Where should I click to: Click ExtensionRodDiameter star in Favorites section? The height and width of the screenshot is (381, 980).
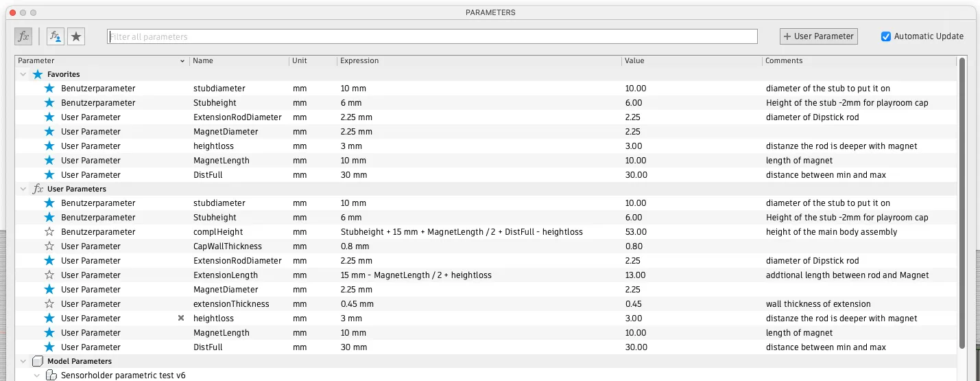pyautogui.click(x=49, y=117)
